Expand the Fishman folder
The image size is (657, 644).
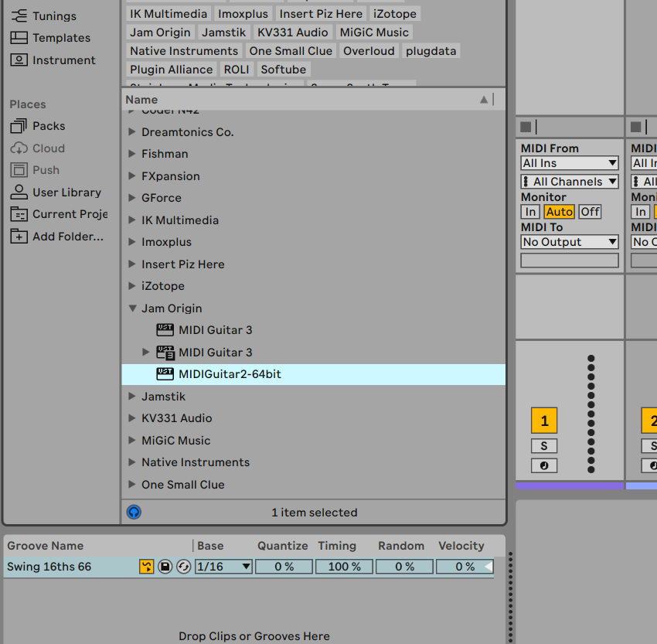[x=132, y=153]
